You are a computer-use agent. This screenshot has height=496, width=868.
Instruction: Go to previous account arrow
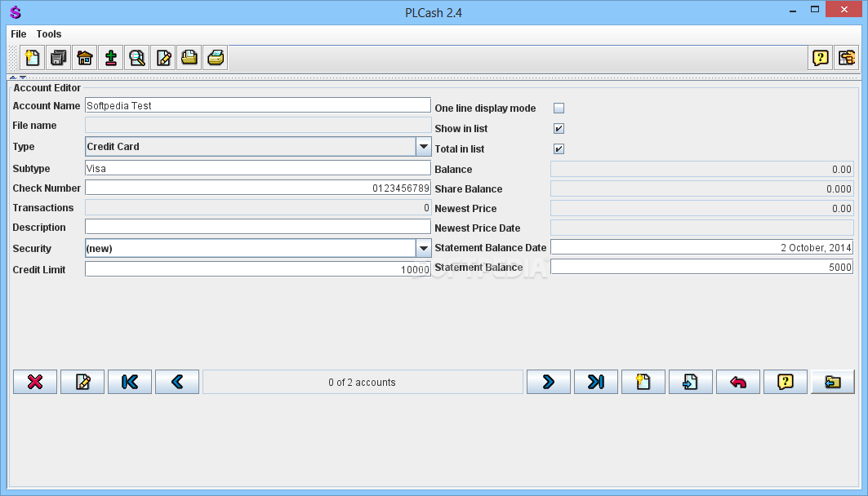pyautogui.click(x=177, y=382)
